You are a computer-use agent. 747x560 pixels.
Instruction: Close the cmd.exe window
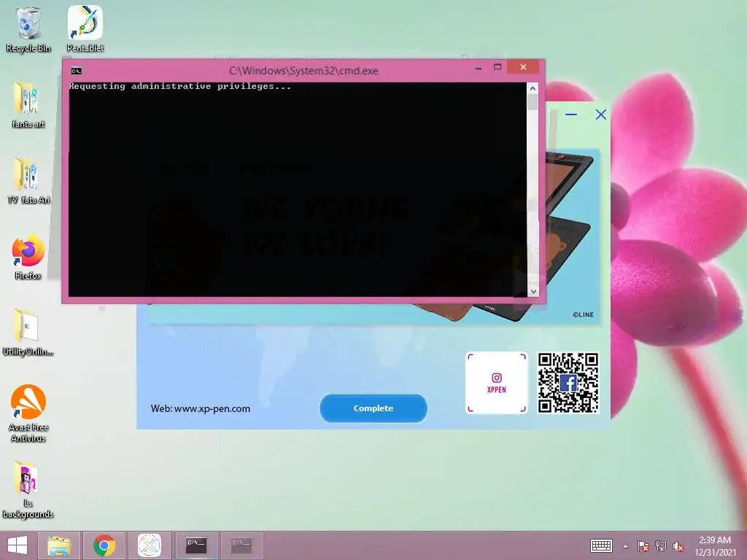523,67
